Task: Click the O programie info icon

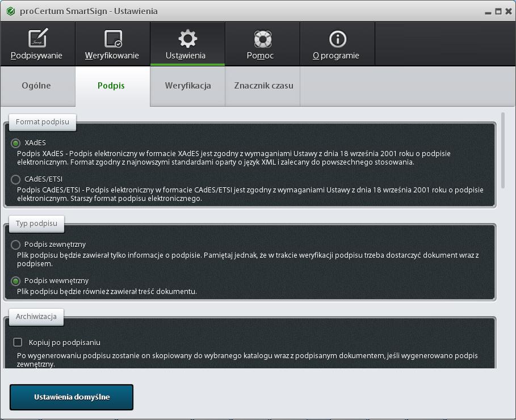Action: click(x=337, y=39)
